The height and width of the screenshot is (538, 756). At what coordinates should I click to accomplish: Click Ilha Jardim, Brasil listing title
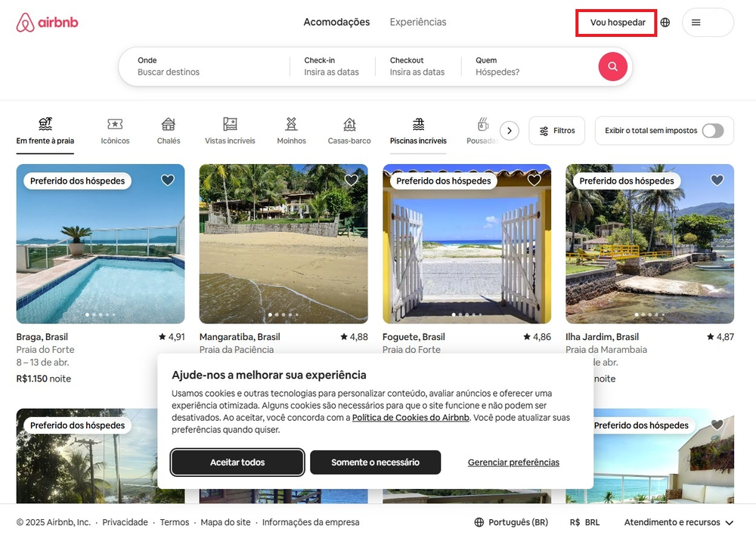pyautogui.click(x=603, y=337)
